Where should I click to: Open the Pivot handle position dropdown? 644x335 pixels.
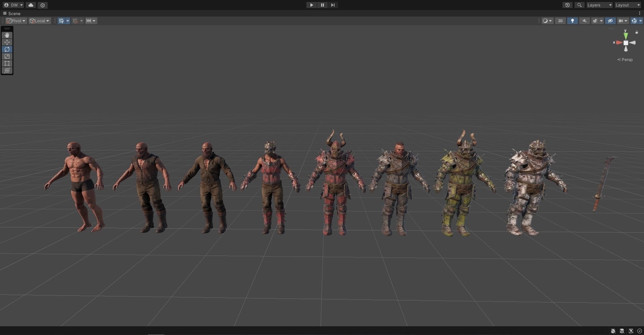(16, 21)
